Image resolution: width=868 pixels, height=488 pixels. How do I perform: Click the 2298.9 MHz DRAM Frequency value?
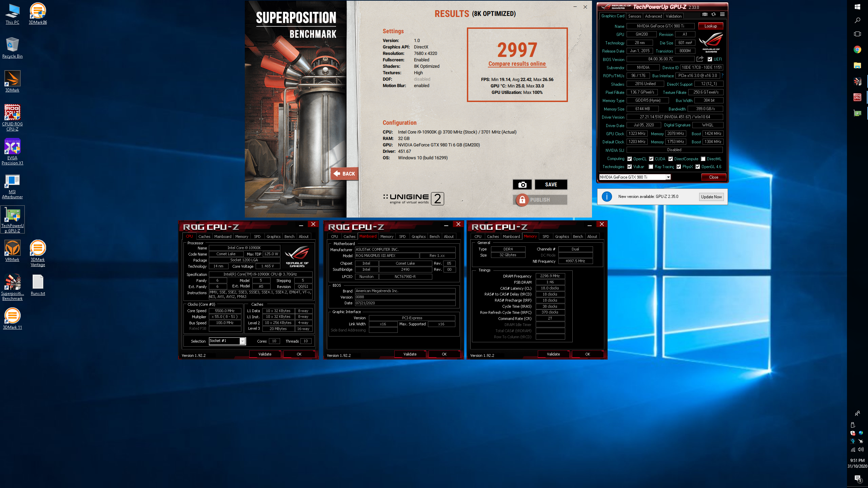pos(550,276)
